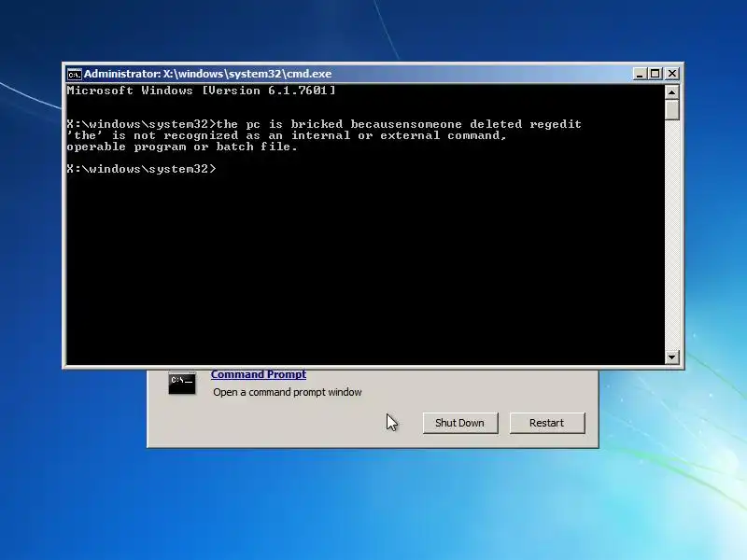Click the scrollbar down arrow in cmd window
This screenshot has height=560, width=747.
(x=671, y=357)
